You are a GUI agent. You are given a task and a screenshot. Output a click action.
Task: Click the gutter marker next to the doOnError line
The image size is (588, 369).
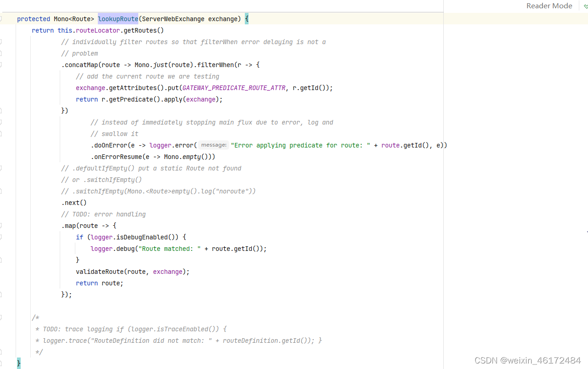coord(1,145)
